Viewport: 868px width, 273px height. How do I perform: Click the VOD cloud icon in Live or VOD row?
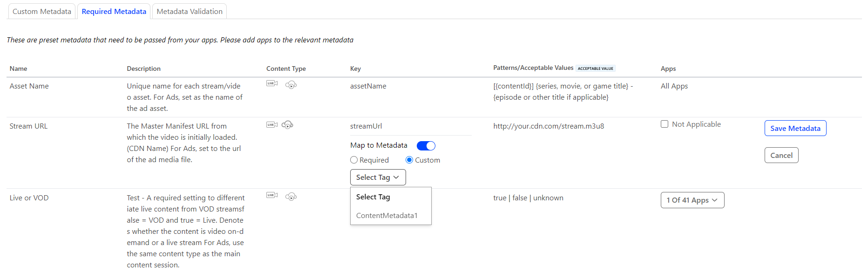[x=291, y=197]
